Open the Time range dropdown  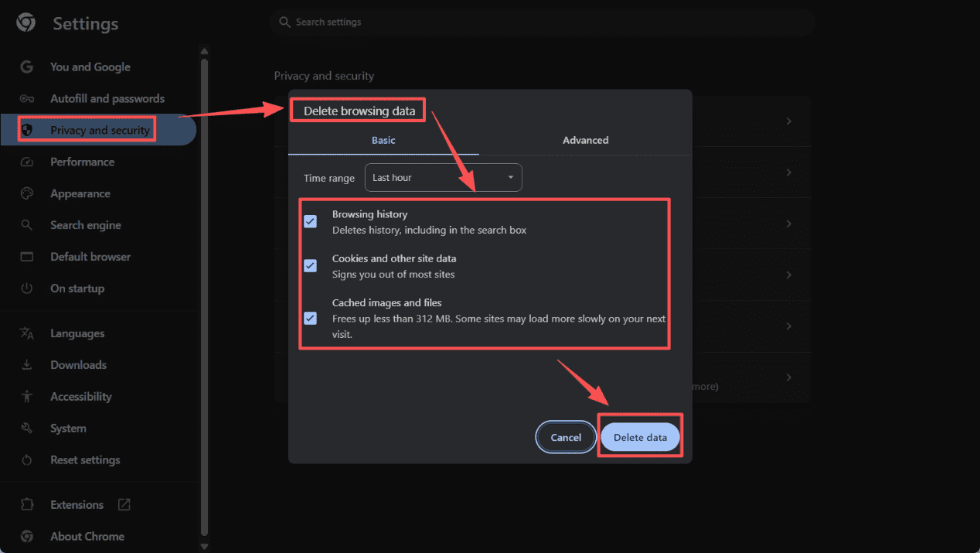coord(443,177)
